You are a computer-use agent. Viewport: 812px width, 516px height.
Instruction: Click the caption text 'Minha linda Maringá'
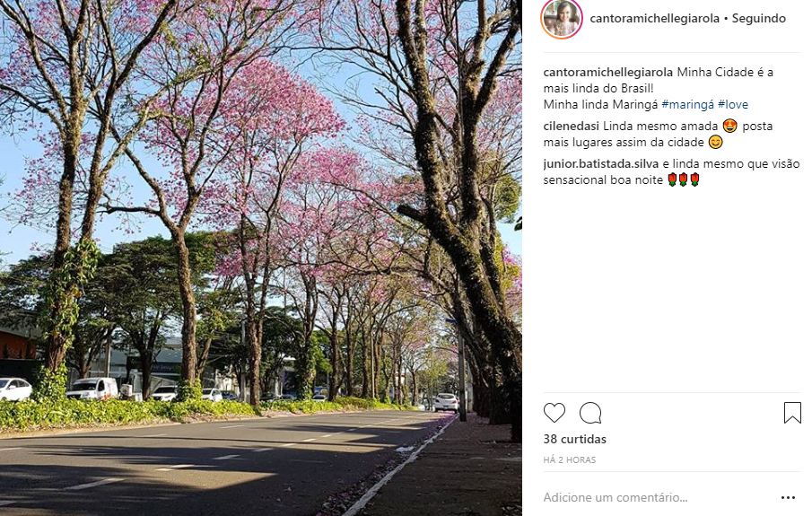601,104
